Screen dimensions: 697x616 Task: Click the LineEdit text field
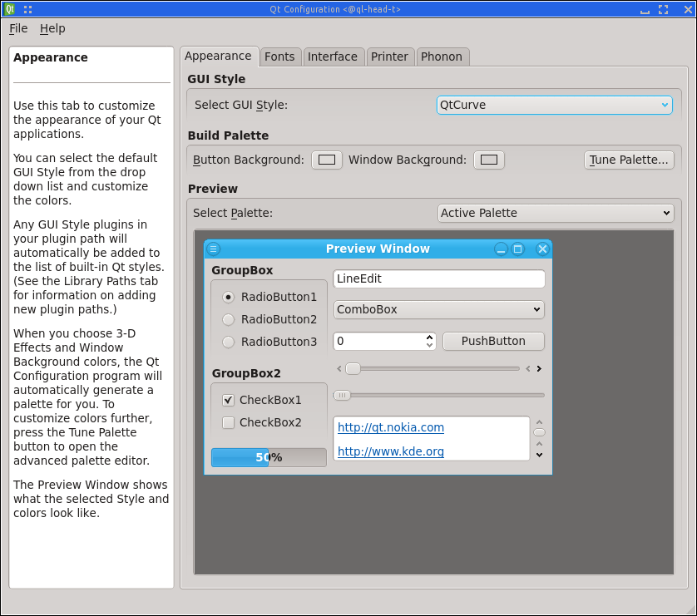pos(438,279)
